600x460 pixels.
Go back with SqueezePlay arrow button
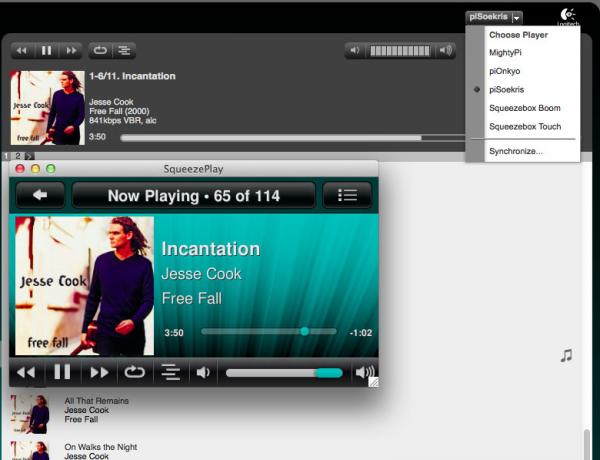[x=40, y=195]
